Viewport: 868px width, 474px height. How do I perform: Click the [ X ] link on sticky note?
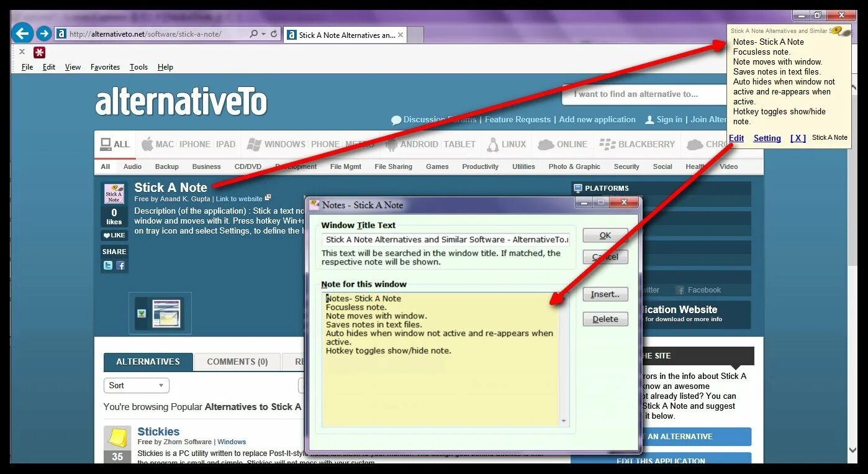(x=798, y=138)
